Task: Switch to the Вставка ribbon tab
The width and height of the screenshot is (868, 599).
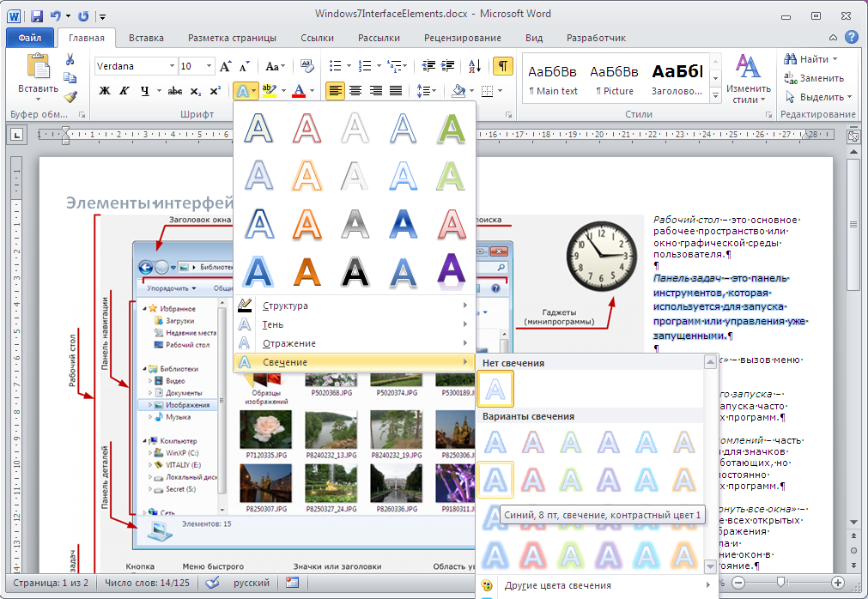Action: click(x=146, y=38)
